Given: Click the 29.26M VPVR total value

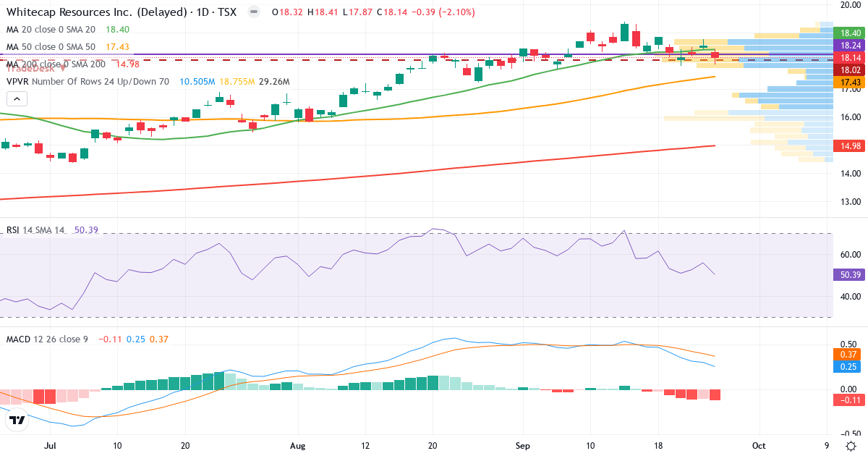Looking at the screenshot, I should (274, 82).
